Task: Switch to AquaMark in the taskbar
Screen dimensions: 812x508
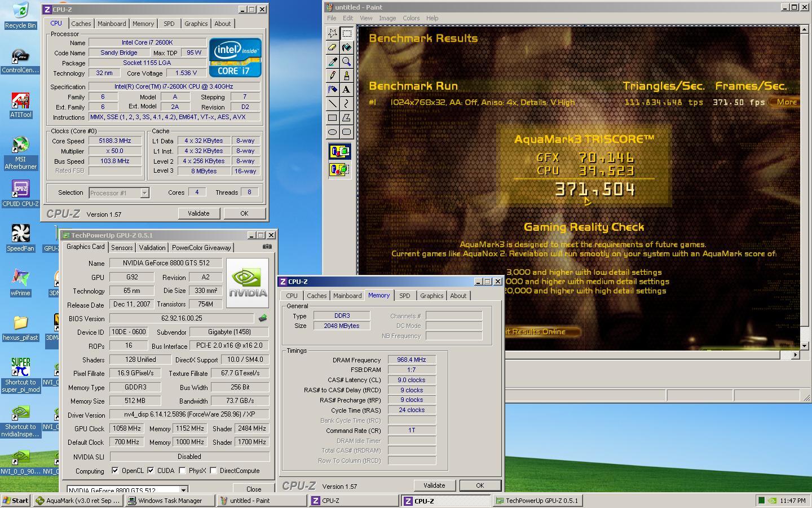Action: tap(77, 501)
